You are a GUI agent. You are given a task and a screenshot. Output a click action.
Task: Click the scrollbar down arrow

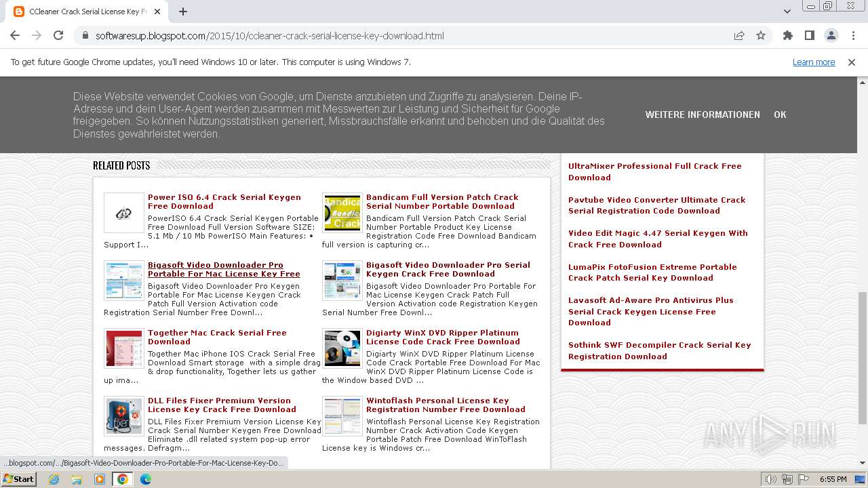coord(862,463)
